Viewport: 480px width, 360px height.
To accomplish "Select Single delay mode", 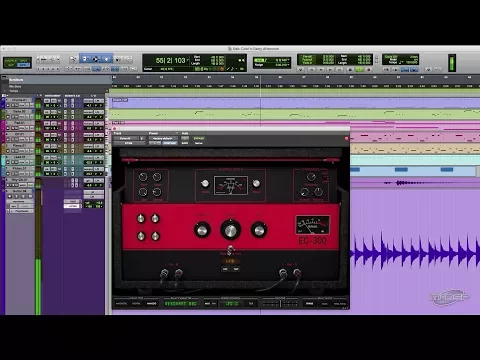I will [x=309, y=303].
